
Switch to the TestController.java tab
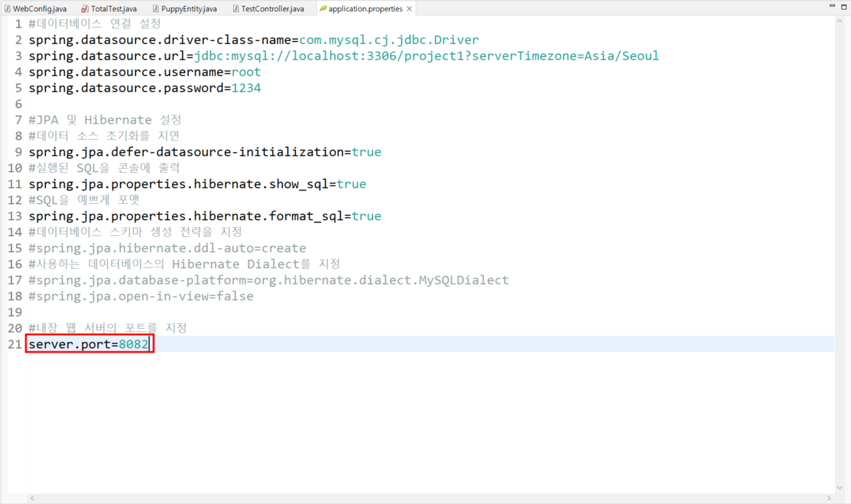pyautogui.click(x=272, y=9)
